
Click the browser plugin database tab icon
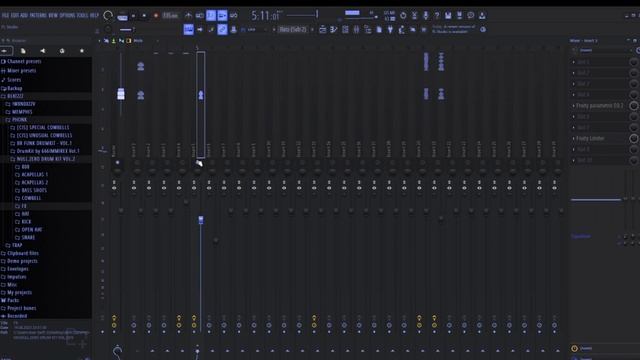click(x=62, y=51)
